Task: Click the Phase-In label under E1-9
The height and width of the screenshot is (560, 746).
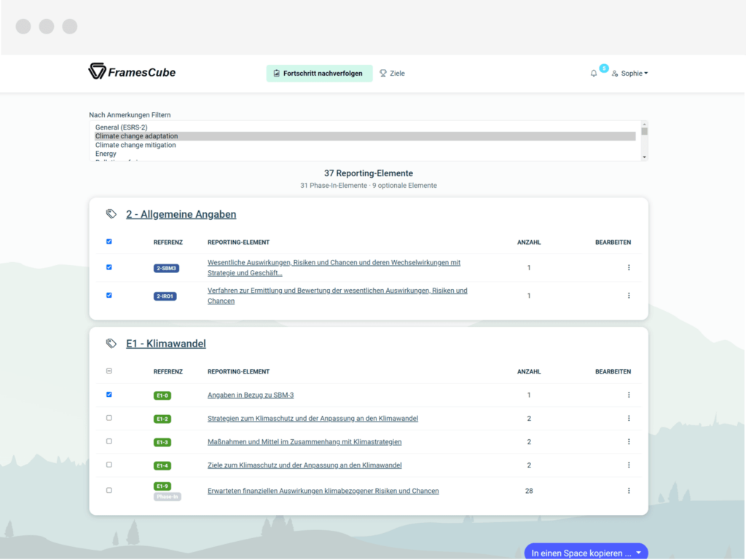Action: tap(167, 497)
